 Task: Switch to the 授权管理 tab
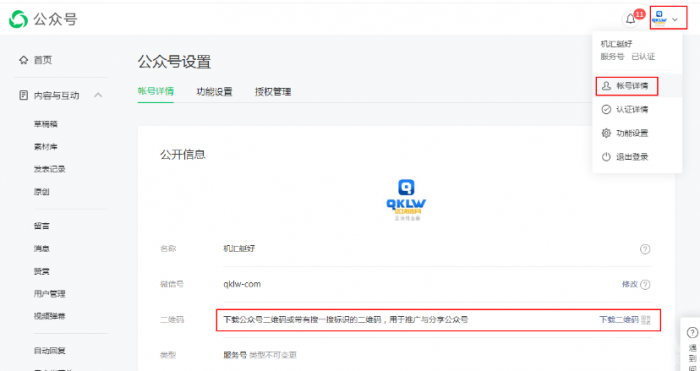[273, 92]
